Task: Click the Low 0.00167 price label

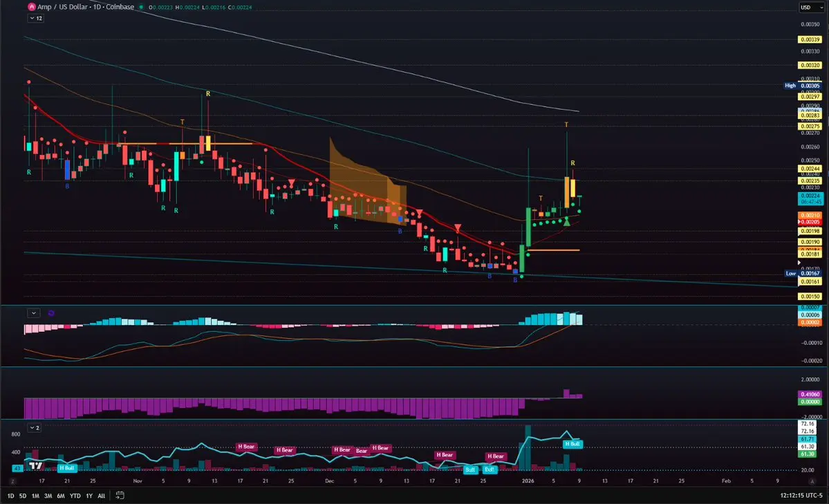Action: pos(803,273)
